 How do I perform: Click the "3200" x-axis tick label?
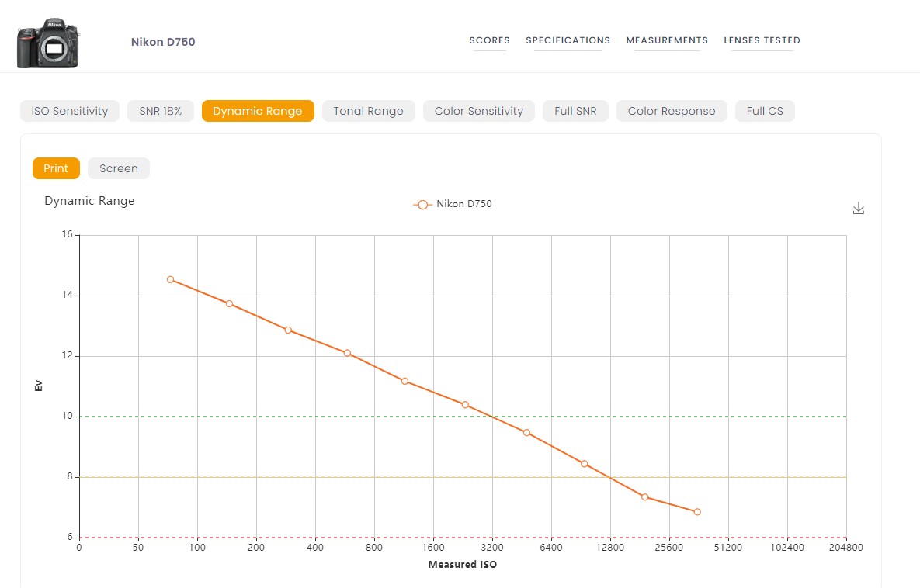pos(492,548)
